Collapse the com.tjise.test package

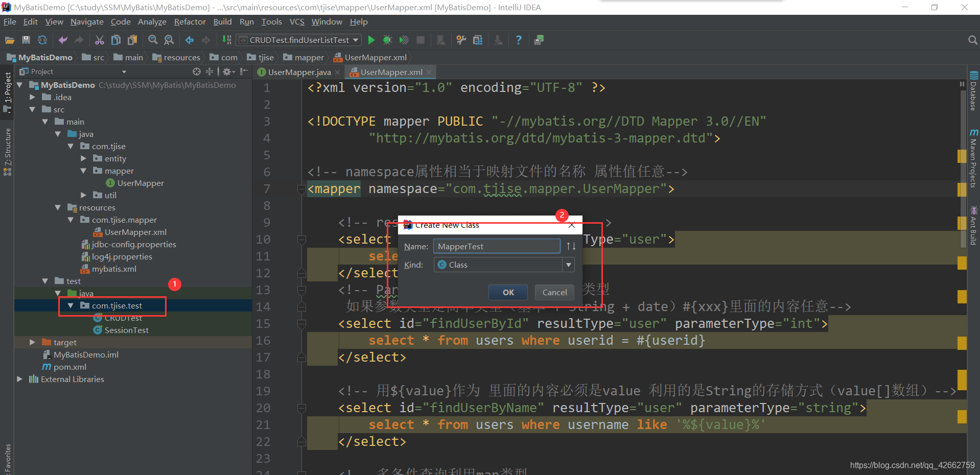[x=71, y=305]
